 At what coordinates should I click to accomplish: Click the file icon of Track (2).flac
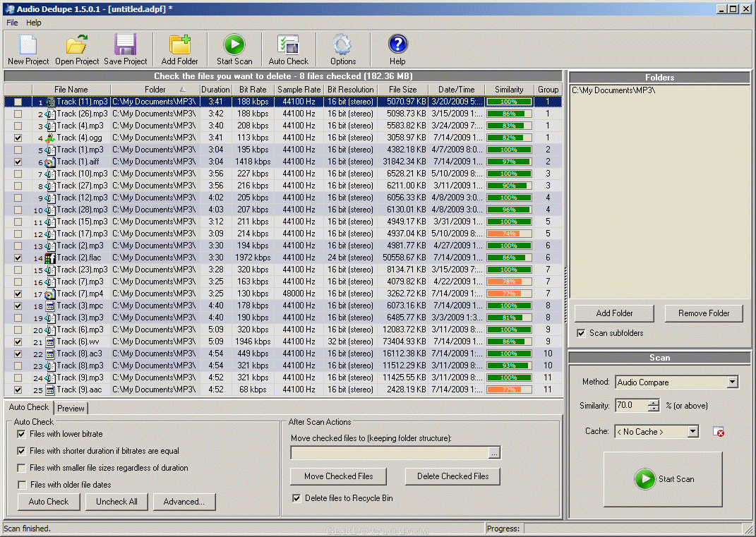point(50,258)
